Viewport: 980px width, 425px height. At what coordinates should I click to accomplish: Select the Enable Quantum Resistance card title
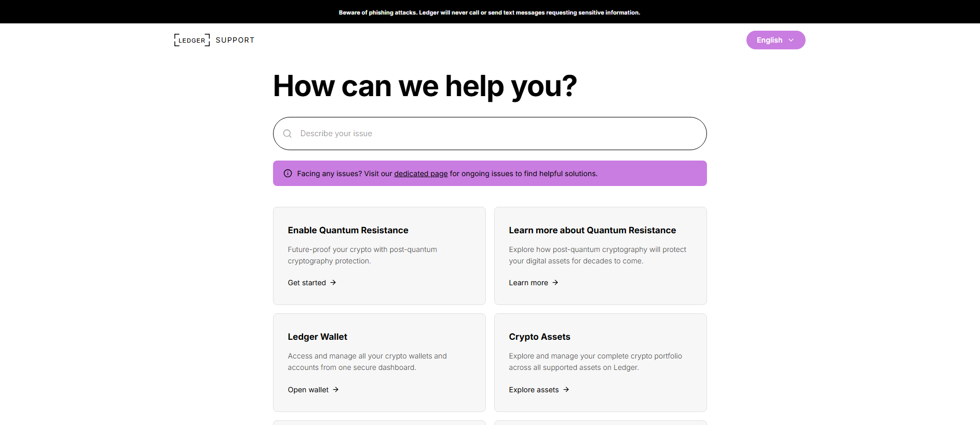click(x=348, y=230)
